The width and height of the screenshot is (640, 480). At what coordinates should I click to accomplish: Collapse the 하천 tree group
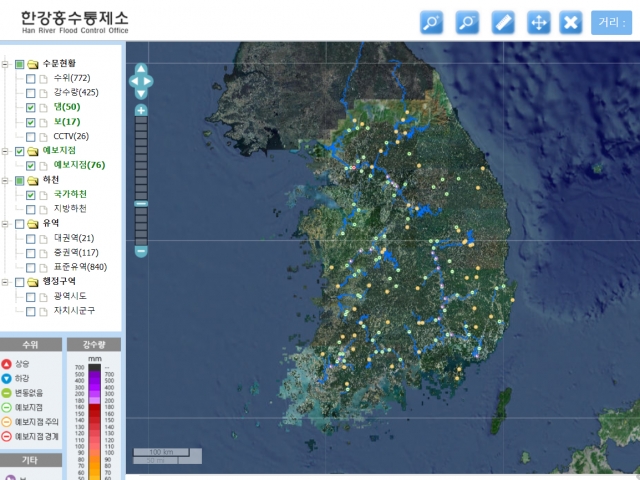click(x=5, y=180)
